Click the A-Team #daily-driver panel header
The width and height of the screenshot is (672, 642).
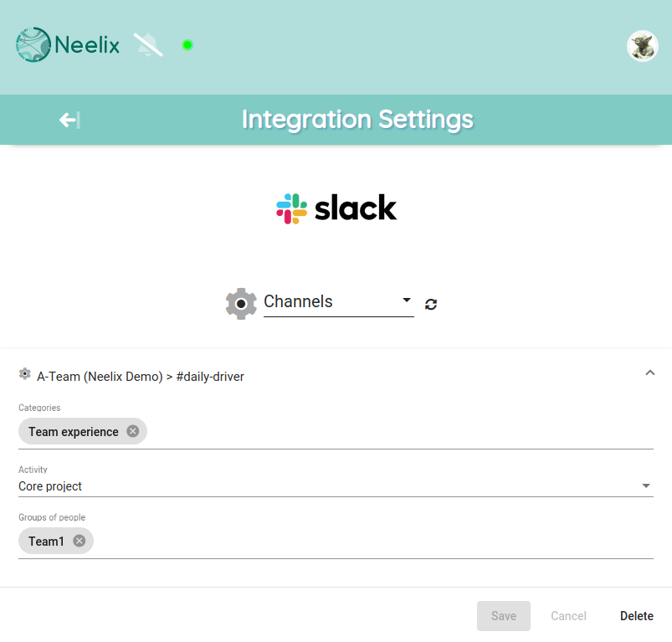coord(336,376)
